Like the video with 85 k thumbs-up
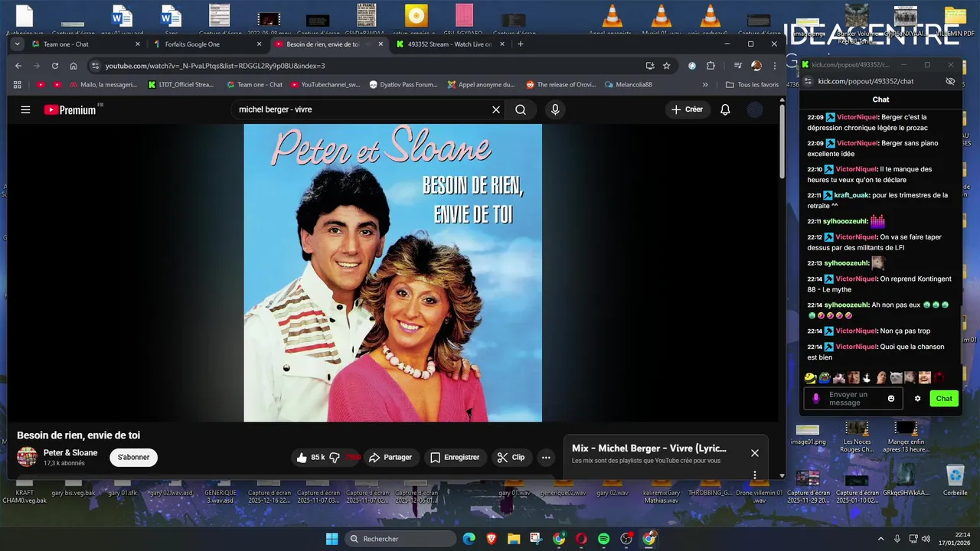The height and width of the screenshot is (551, 980). click(x=310, y=457)
